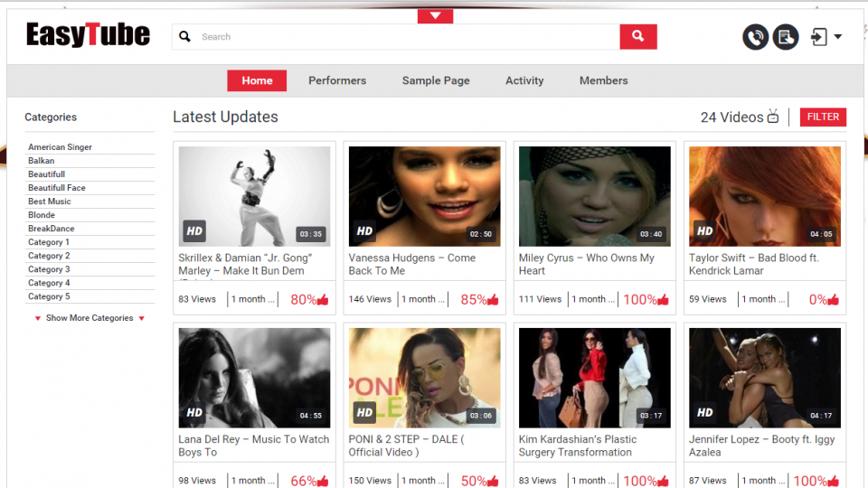
Task: Like the Lana Del Rey video thumbs-up
Action: (x=323, y=482)
